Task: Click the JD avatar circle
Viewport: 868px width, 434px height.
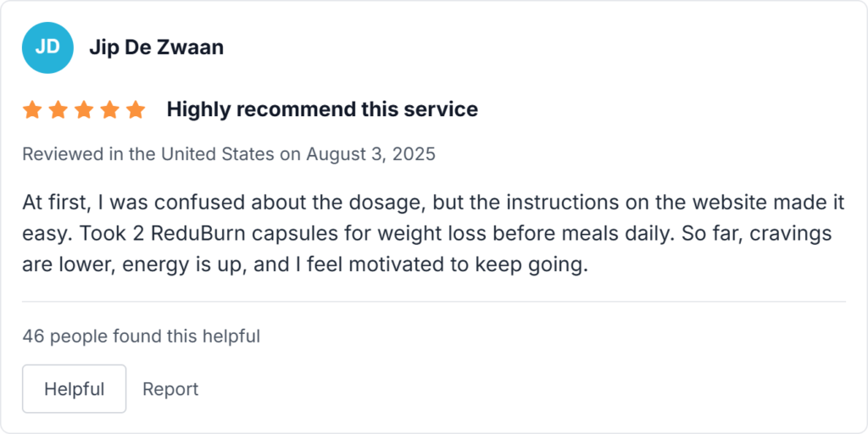Action: point(47,47)
